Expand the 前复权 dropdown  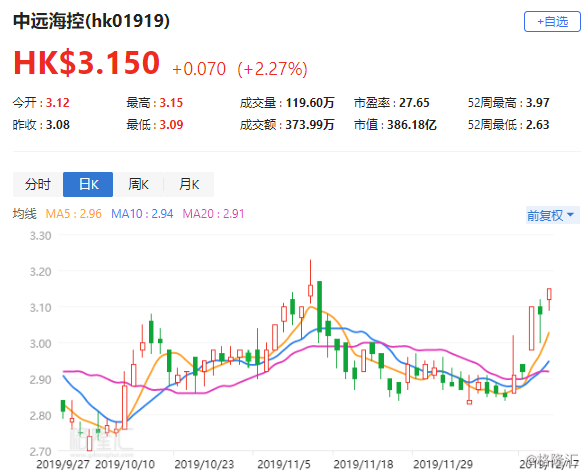pos(552,215)
